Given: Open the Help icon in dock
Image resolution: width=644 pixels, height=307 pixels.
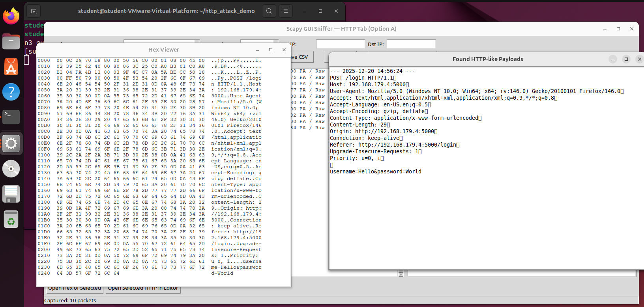Looking at the screenshot, I should (x=11, y=92).
